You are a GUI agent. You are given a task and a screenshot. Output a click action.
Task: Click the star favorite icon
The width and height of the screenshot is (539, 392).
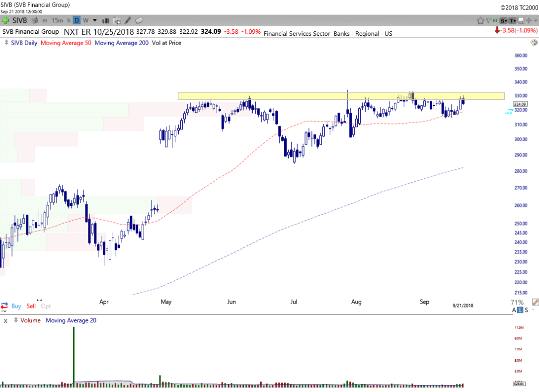[480, 20]
